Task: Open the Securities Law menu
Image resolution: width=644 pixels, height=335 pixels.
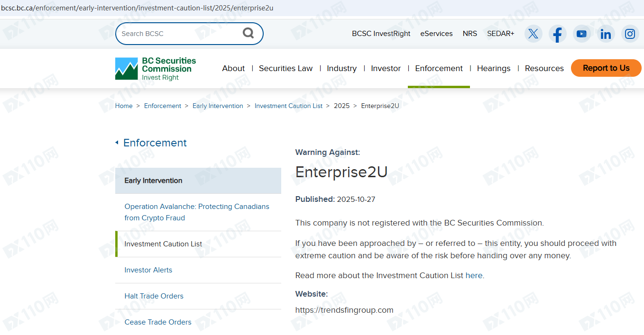Action: point(285,68)
